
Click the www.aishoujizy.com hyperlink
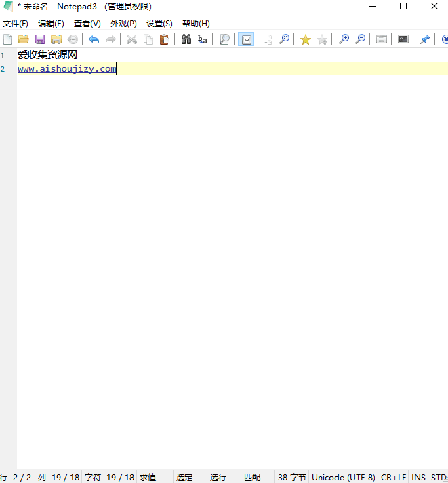(x=66, y=69)
